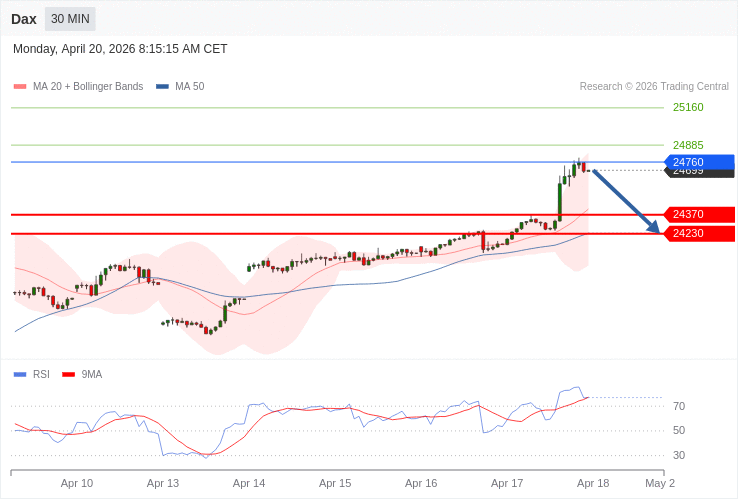The width and height of the screenshot is (738, 500).
Task: Click the blue MA 50 legend swatch
Action: pyautogui.click(x=162, y=87)
